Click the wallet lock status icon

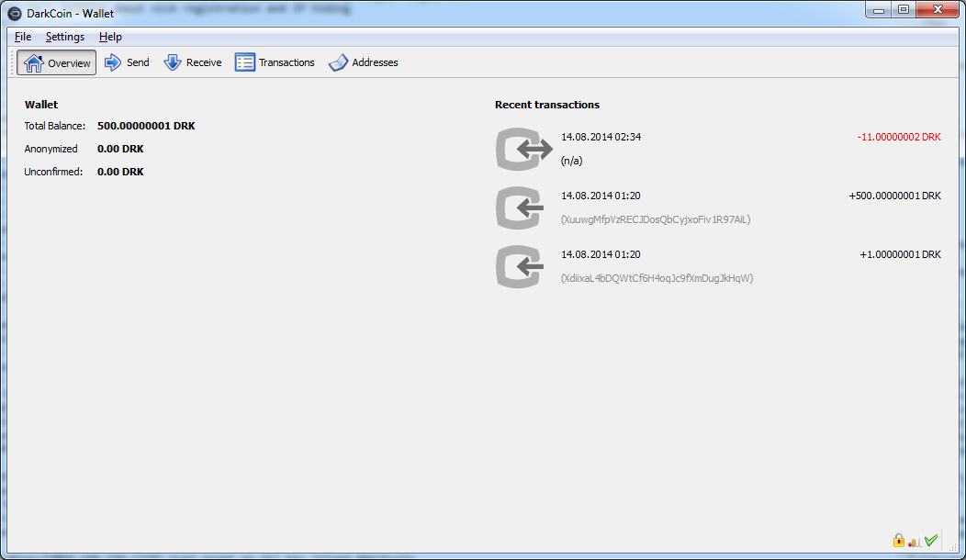(899, 541)
